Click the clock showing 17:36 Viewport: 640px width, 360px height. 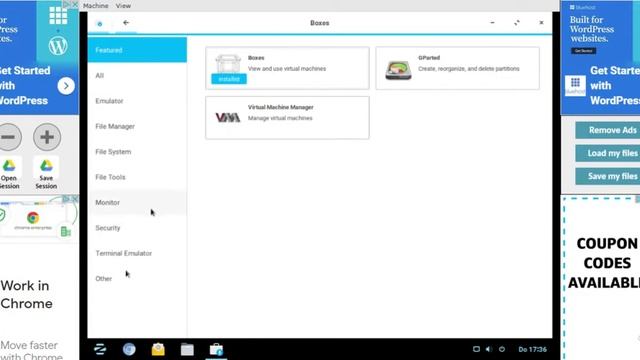[x=532, y=349]
